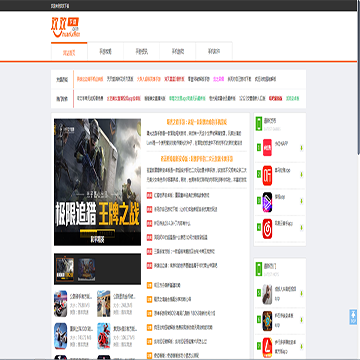Image resolution: width=360 pixels, height=360 pixels.
Task: Select the first orange-highlighted navigation tab
Action: (69, 52)
